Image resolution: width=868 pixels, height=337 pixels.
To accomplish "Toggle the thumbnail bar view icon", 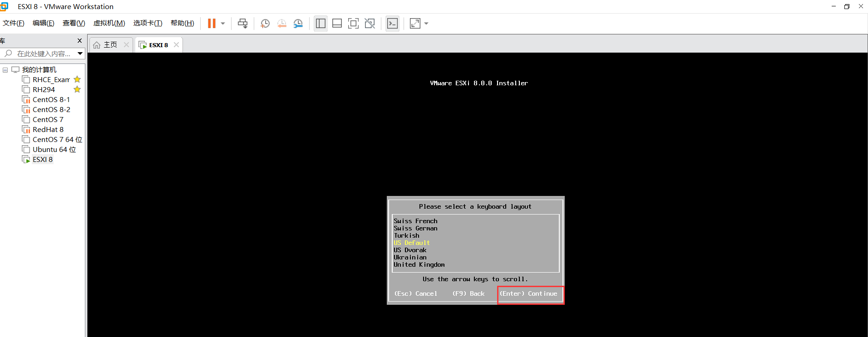I will (x=337, y=23).
